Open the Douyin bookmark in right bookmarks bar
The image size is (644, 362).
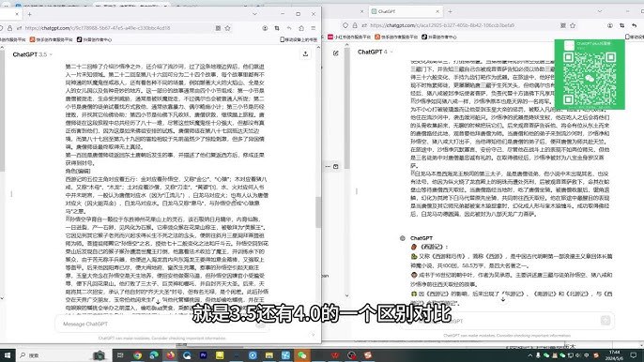[x=439, y=37]
